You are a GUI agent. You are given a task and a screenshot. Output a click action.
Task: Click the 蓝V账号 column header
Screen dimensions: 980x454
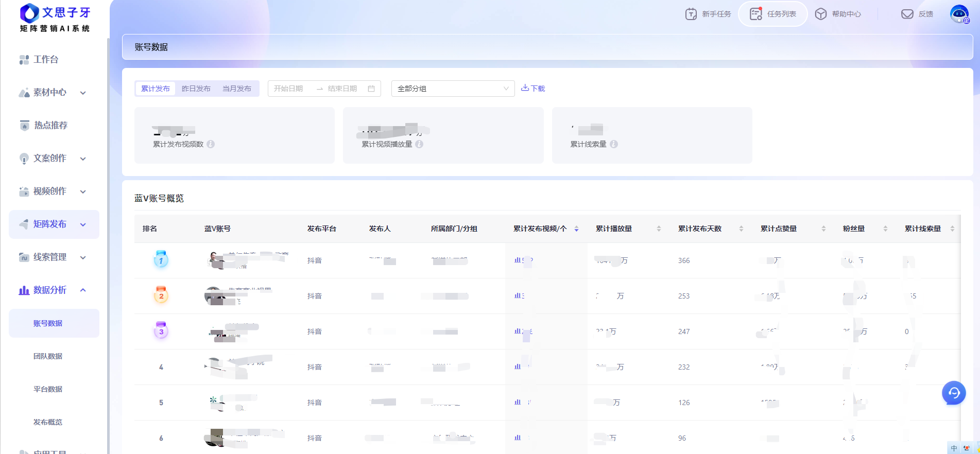(x=217, y=229)
